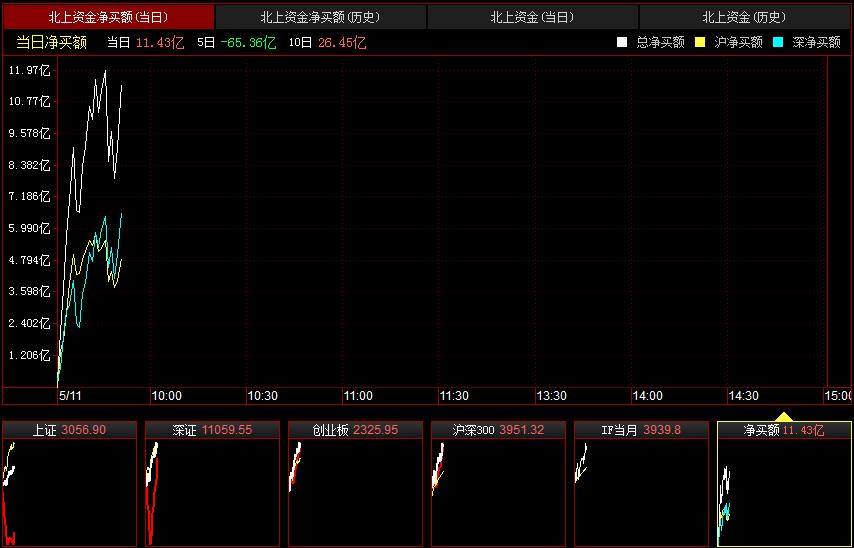
Task: Click the yellow triangle marker above 净买额
Action: click(x=784, y=416)
